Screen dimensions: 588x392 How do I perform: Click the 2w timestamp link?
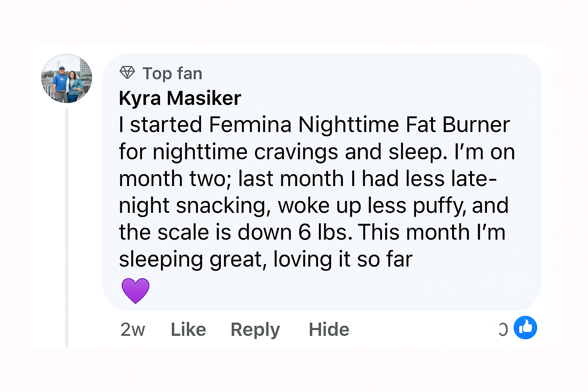tap(132, 329)
